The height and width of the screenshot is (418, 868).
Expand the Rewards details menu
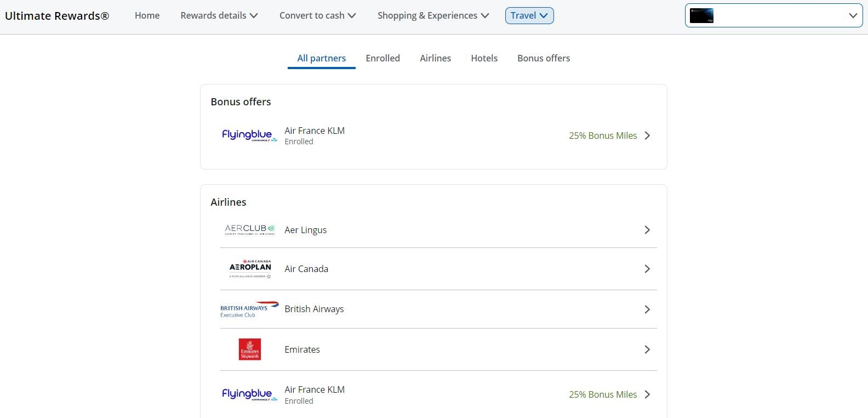219,15
